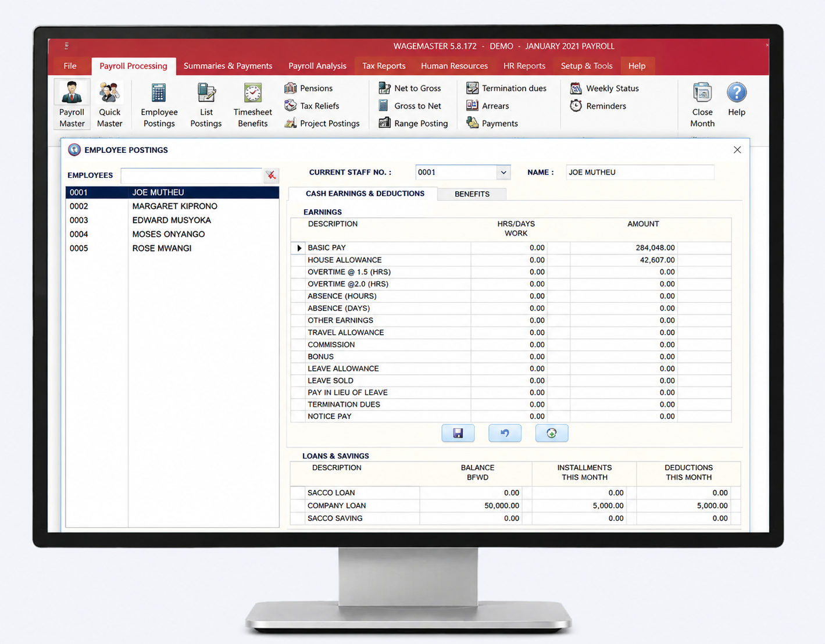Select the OVERTIME @2.0 (HRS) row
This screenshot has width=825, height=644.
tap(510, 284)
